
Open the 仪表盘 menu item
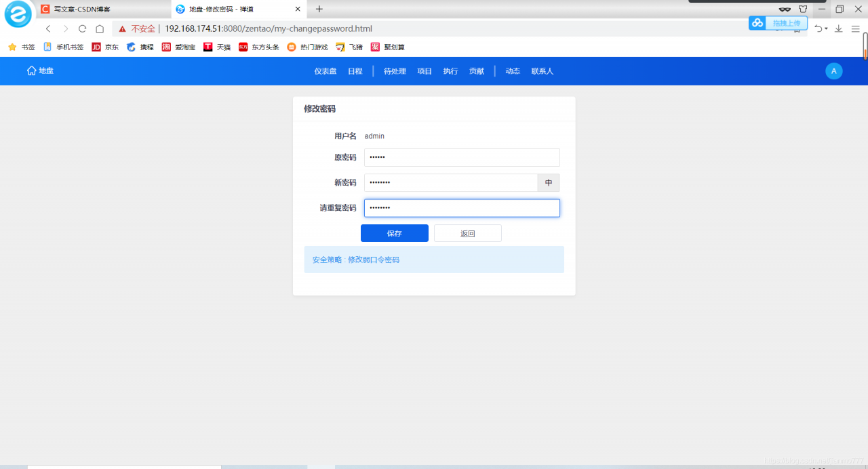[x=325, y=71]
